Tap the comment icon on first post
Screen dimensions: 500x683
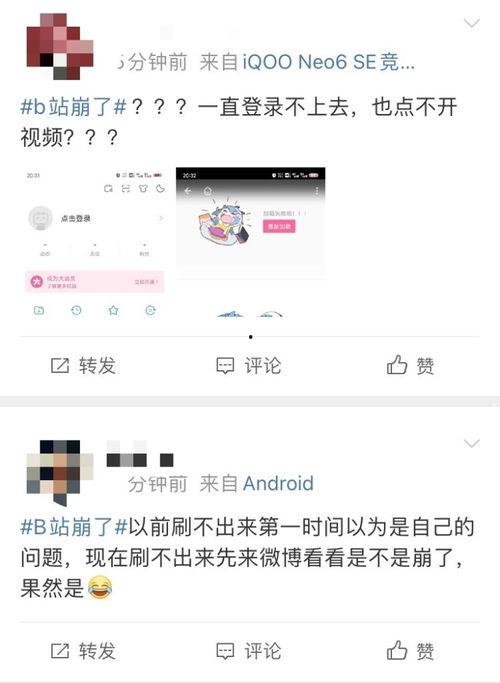coord(225,366)
